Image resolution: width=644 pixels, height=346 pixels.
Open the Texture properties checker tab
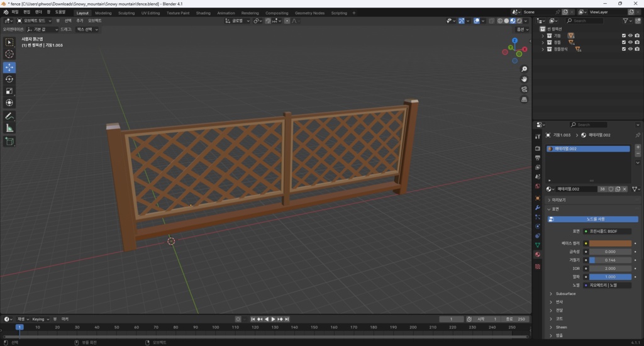[x=538, y=267]
